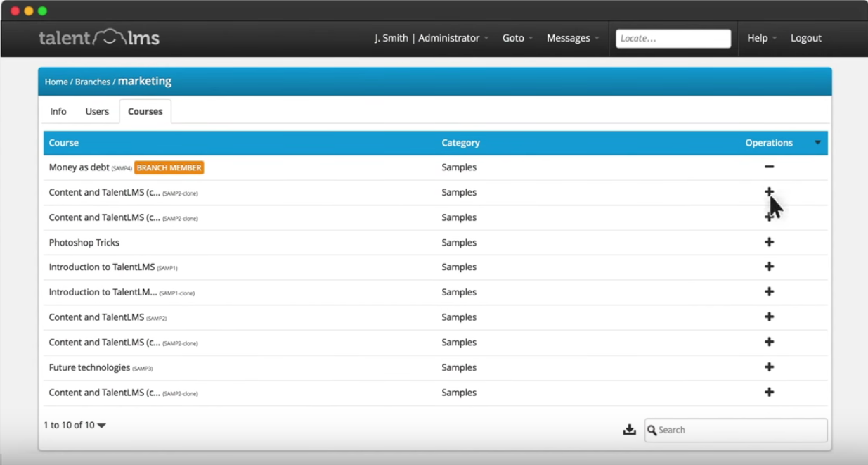The width and height of the screenshot is (868, 465).
Task: Select the 'Future technologies' course name
Action: [x=89, y=367]
